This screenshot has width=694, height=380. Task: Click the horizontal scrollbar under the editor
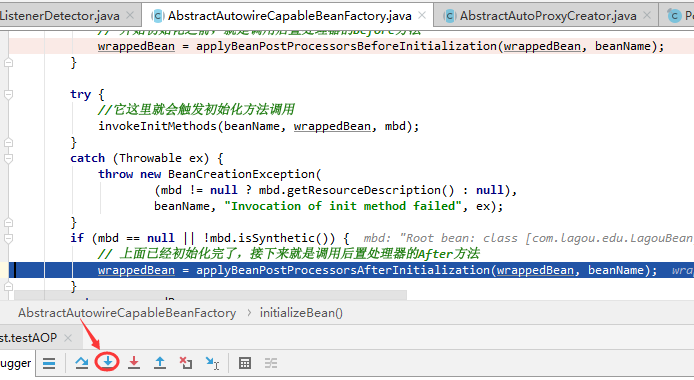(210, 295)
